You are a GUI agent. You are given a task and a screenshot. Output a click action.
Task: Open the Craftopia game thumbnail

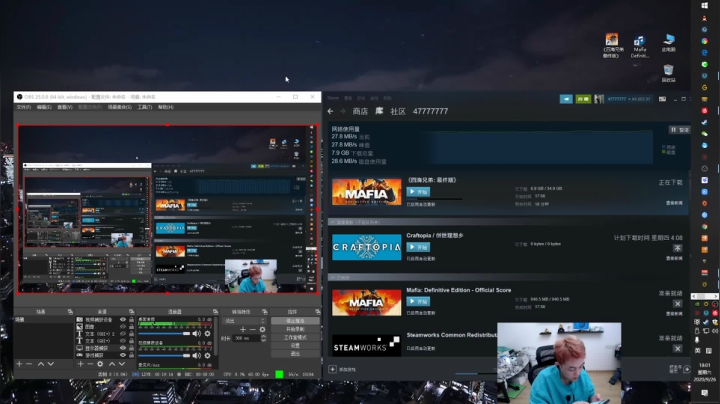pos(366,247)
